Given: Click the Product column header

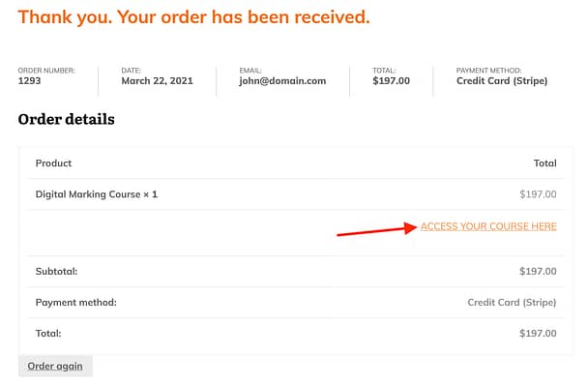Looking at the screenshot, I should (53, 163).
